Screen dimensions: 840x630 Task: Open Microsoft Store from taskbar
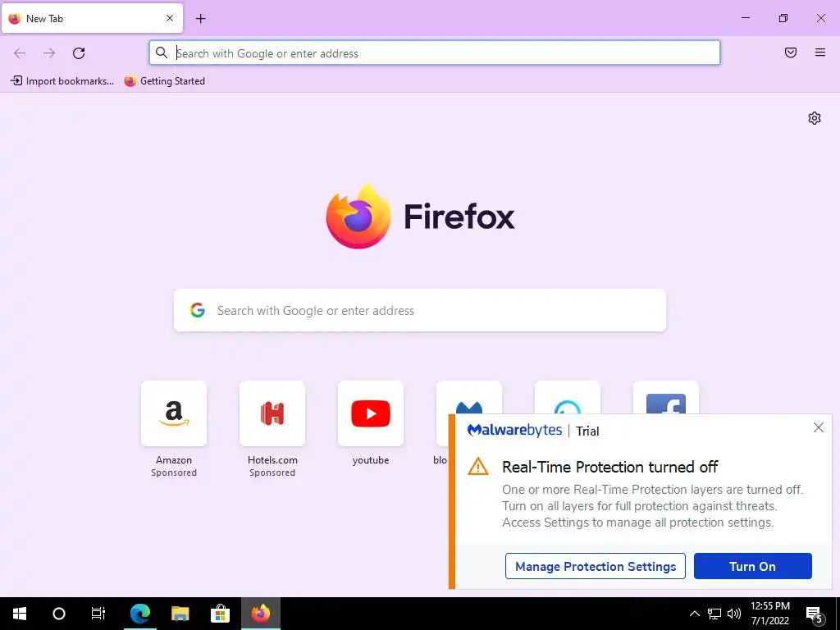pyautogui.click(x=220, y=614)
